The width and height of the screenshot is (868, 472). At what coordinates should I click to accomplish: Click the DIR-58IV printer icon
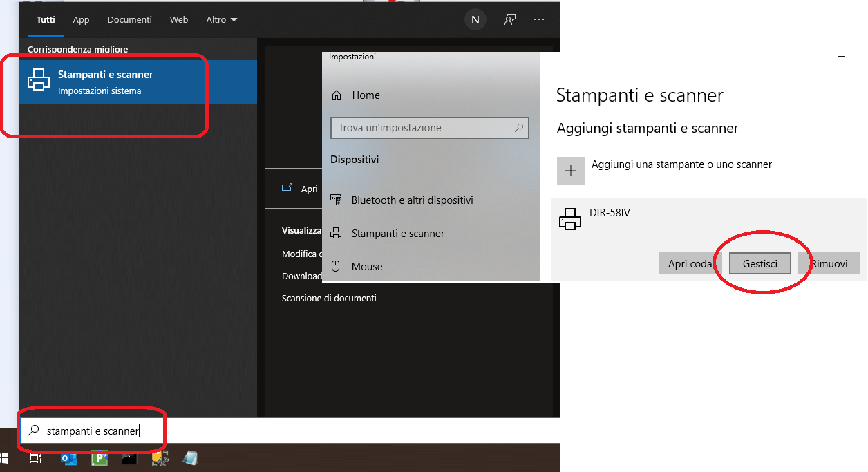[569, 220]
